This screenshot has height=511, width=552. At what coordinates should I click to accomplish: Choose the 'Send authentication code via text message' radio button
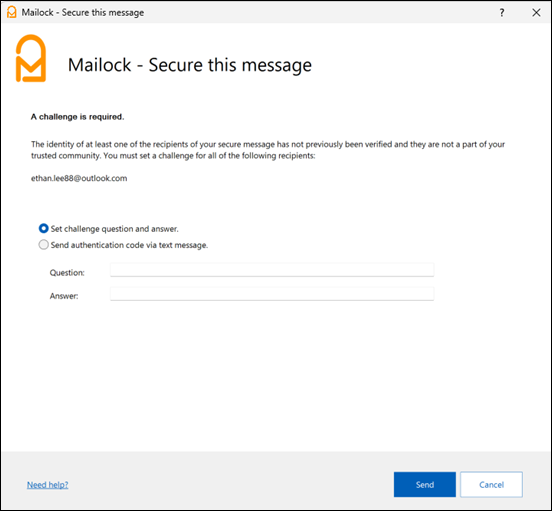coord(43,245)
